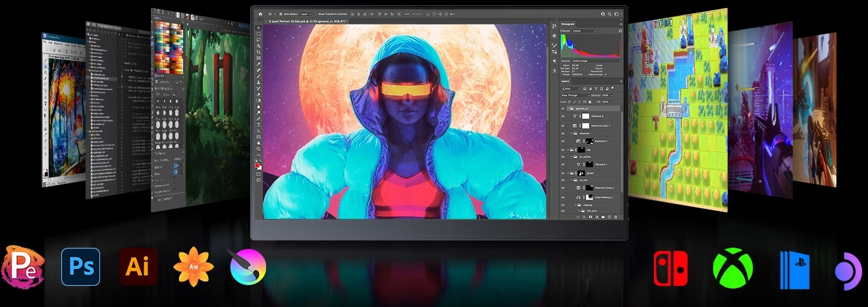Click the green Xbox icon
Screen dimensions: 868x307
click(x=732, y=268)
